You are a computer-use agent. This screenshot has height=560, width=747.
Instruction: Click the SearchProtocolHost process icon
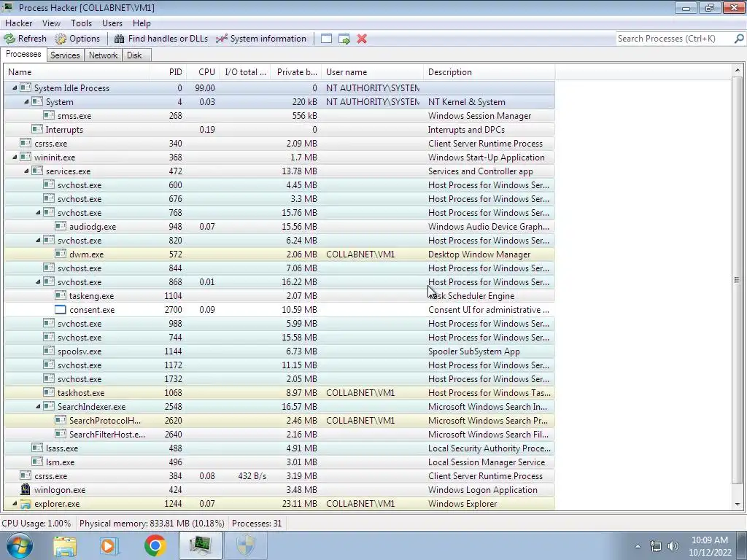(x=60, y=420)
